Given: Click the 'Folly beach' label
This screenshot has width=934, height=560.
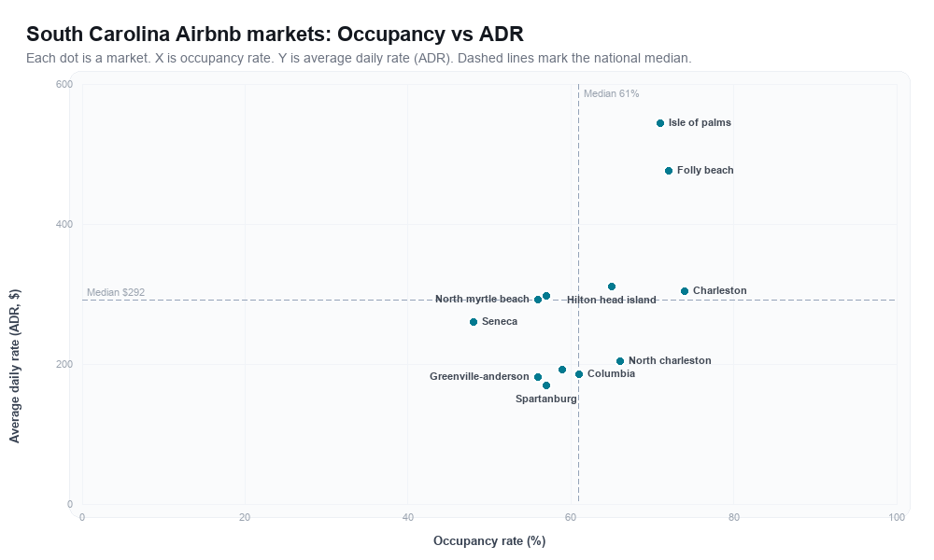Looking at the screenshot, I should (705, 170).
